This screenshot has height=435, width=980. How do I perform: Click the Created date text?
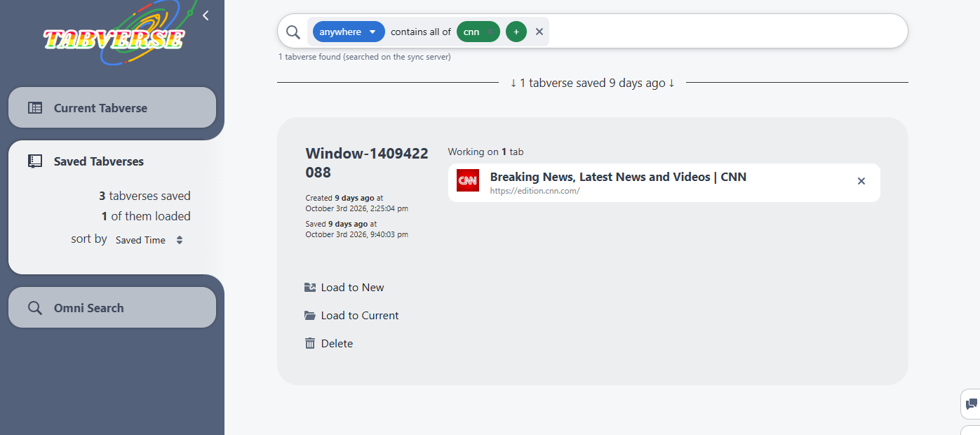(357, 203)
